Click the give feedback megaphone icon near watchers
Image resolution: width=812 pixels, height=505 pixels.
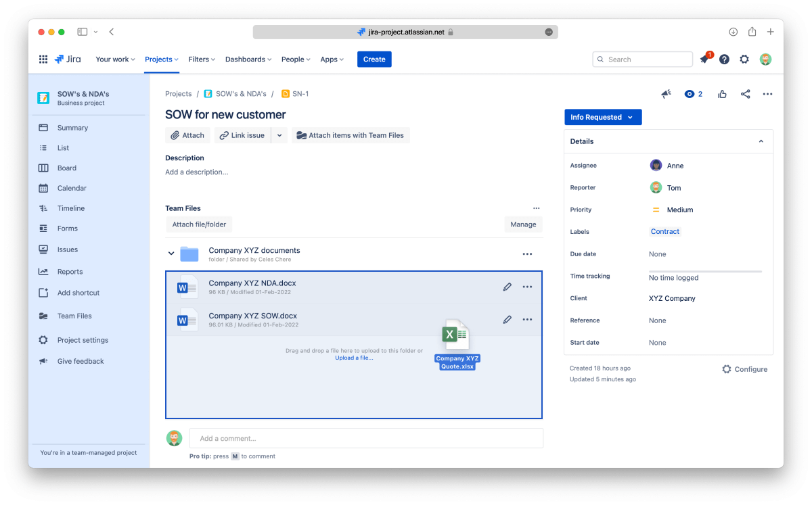pyautogui.click(x=666, y=94)
